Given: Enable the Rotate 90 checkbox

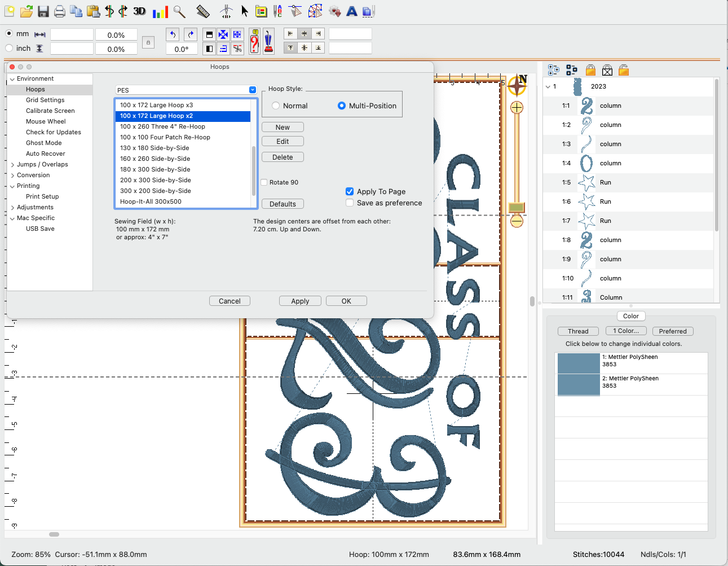Looking at the screenshot, I should click(264, 182).
